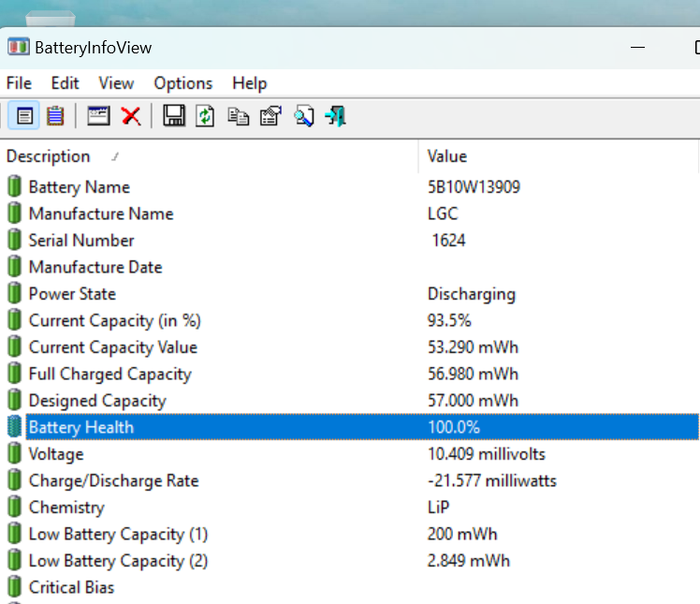The image size is (700, 604).
Task: Click the 53.290 mWh value
Action: point(473,347)
